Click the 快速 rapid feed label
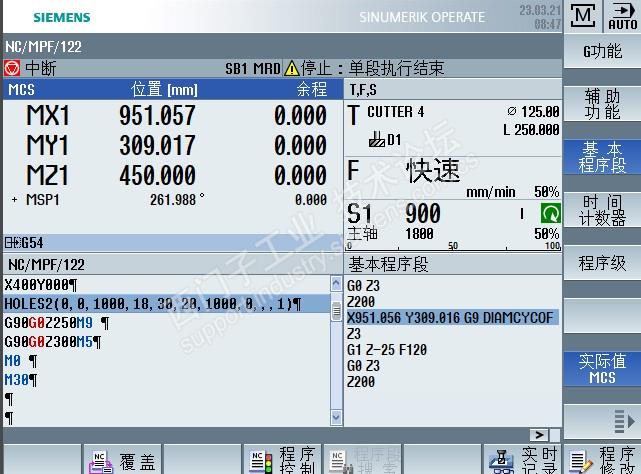This screenshot has width=641, height=474. pos(433,171)
